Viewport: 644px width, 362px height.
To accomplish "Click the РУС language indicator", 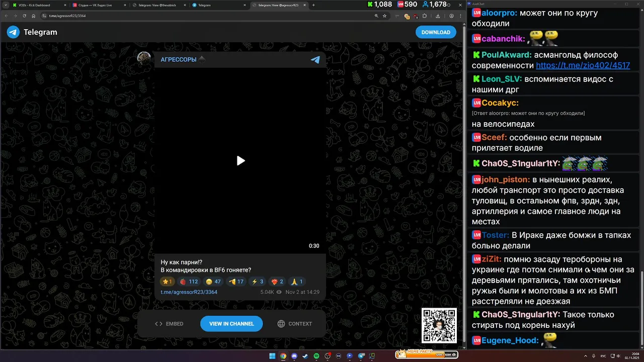I will (x=603, y=356).
